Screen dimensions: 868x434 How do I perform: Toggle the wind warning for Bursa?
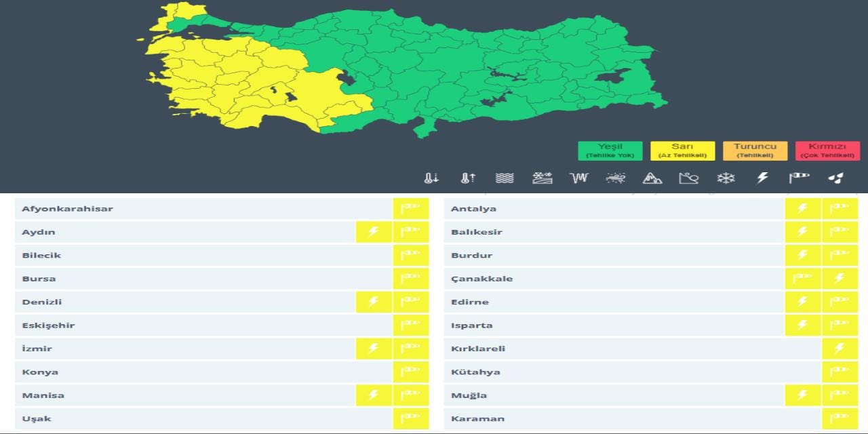(411, 278)
